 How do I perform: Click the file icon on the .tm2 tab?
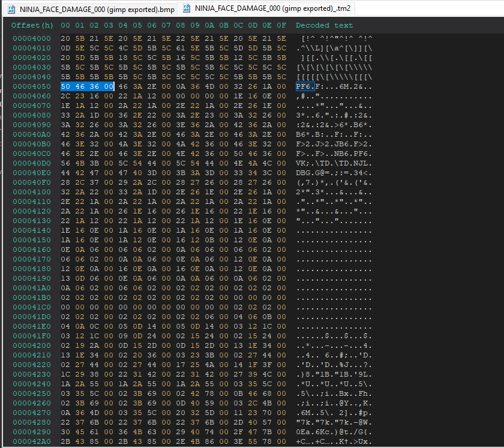pos(187,8)
